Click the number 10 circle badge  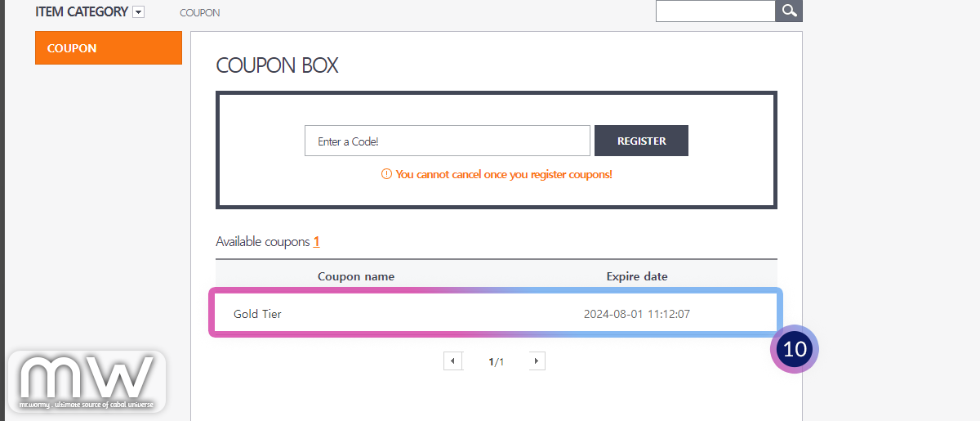794,349
